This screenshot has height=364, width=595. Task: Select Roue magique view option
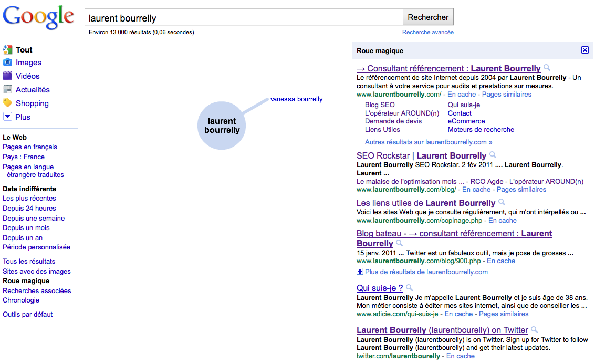tap(26, 281)
